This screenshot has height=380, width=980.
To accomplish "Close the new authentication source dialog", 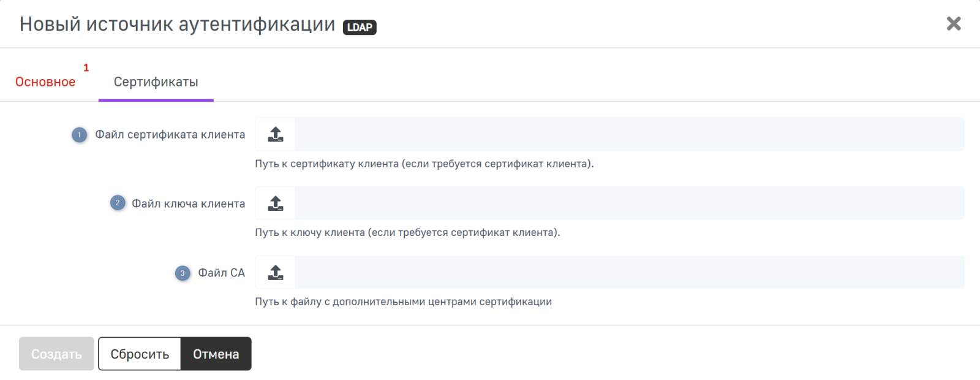I will [x=953, y=24].
